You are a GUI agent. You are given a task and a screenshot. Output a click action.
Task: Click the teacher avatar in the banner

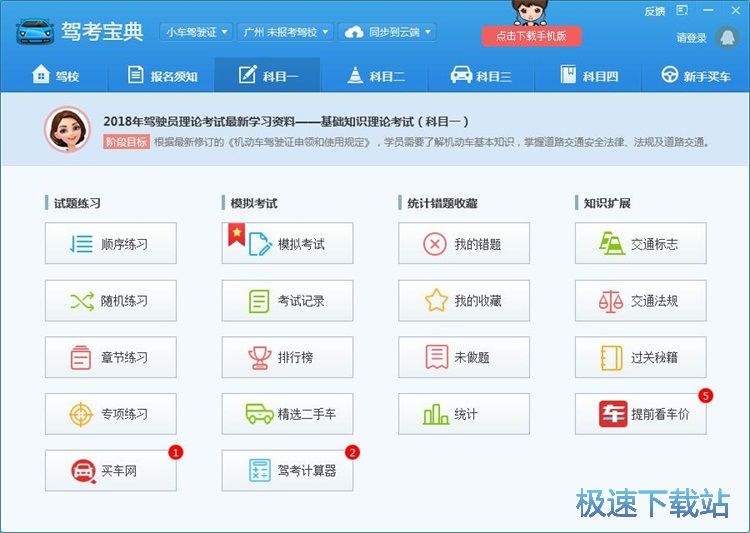pyautogui.click(x=67, y=129)
